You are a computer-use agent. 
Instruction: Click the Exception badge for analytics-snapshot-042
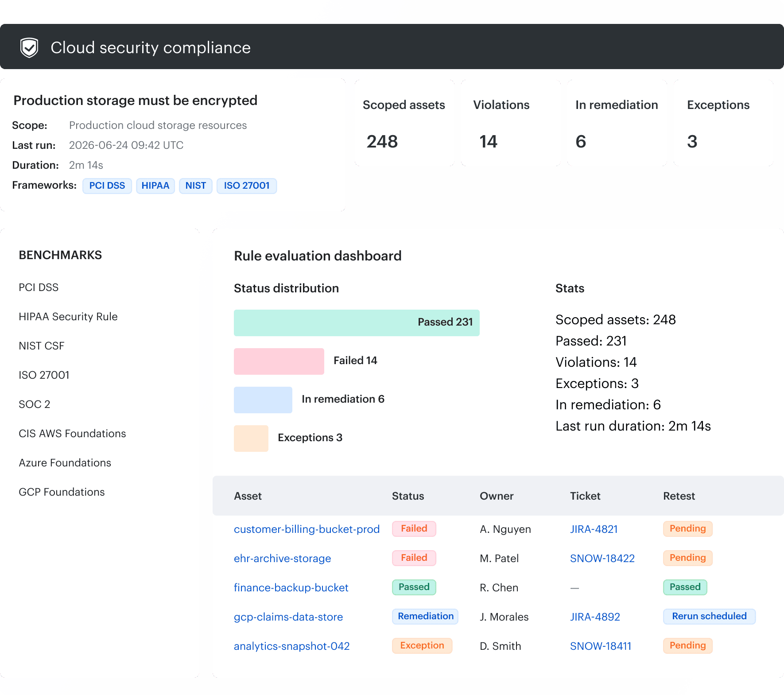[422, 645]
